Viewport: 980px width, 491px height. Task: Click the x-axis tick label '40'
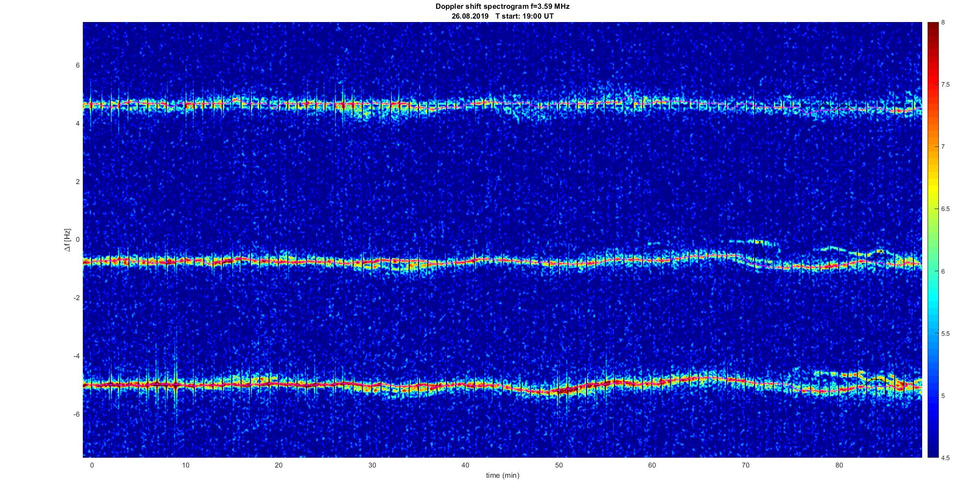(465, 465)
